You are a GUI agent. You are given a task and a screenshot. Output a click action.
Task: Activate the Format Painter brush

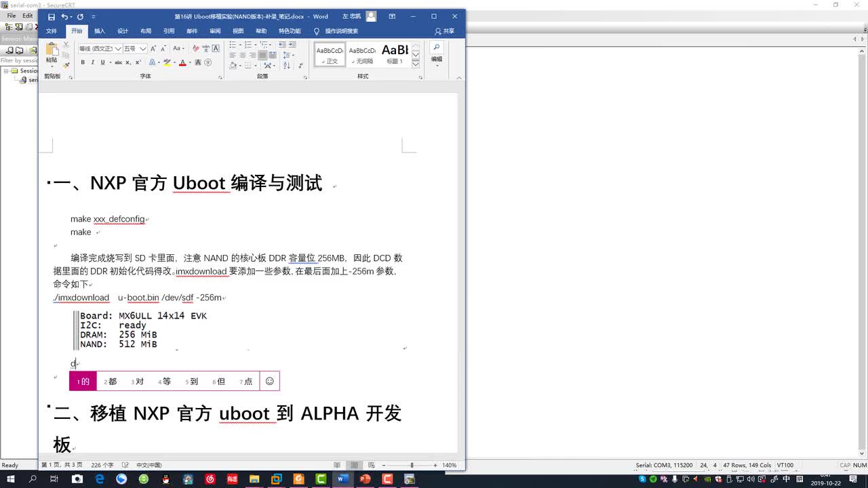[66, 65]
